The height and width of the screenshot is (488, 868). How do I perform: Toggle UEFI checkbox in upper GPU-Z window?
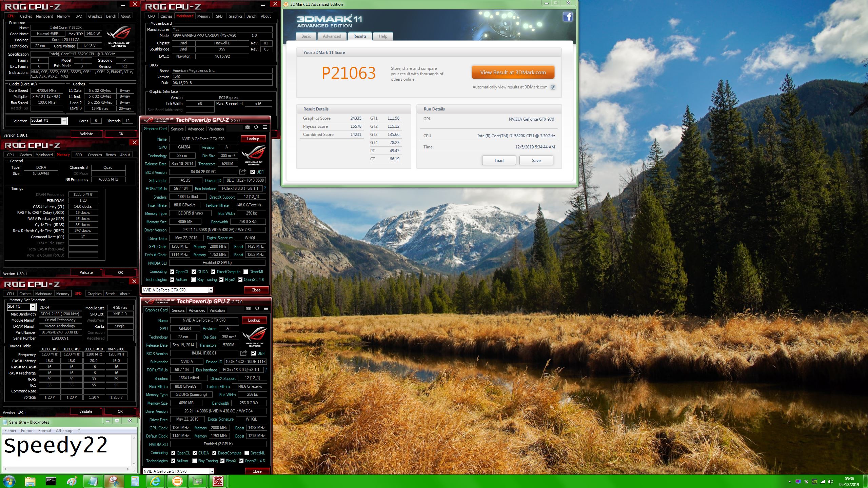pos(252,172)
